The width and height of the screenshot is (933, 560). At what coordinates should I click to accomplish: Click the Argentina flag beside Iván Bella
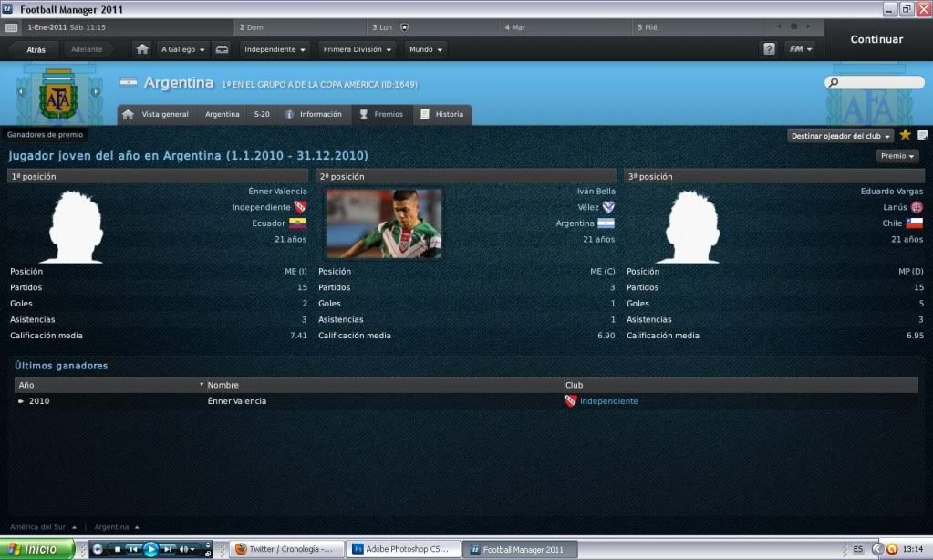pyautogui.click(x=606, y=223)
